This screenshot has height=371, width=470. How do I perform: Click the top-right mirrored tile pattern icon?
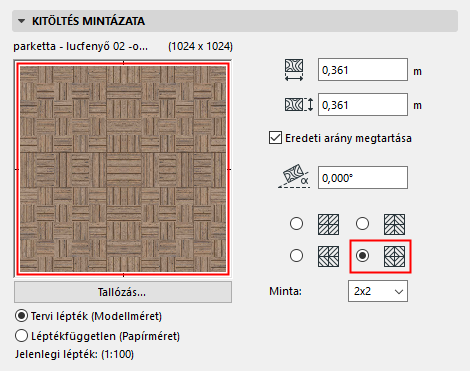pos(394,224)
